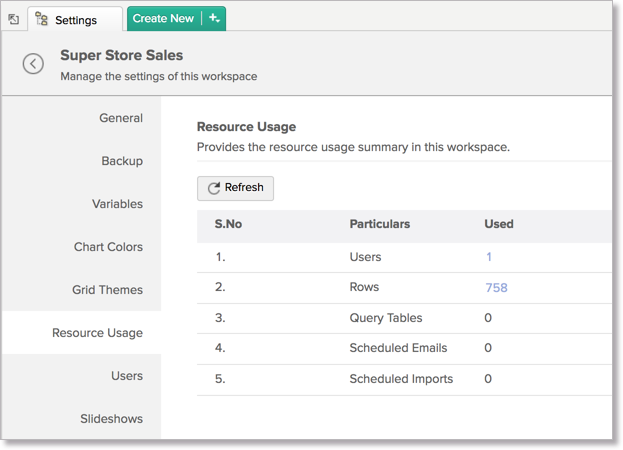Select Resource Usage in sidebar
Viewport: 623px width, 450px height.
click(97, 333)
